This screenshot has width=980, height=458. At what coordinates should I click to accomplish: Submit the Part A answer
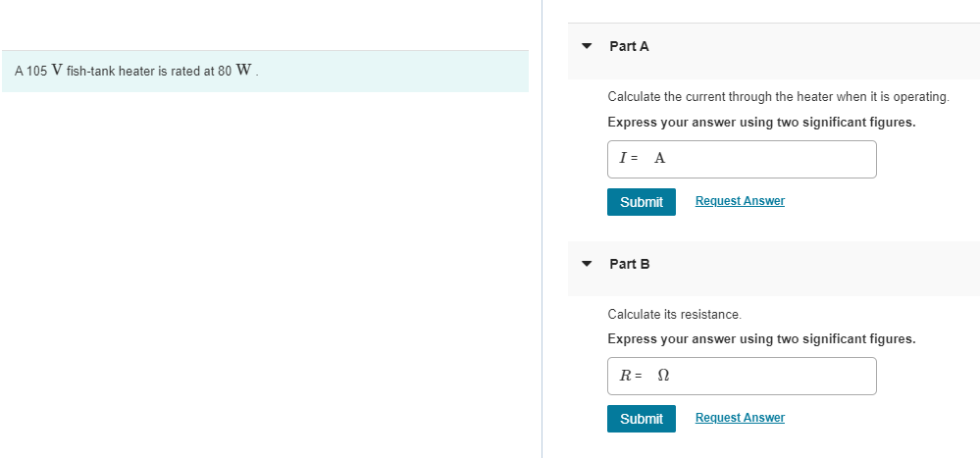[x=642, y=202]
